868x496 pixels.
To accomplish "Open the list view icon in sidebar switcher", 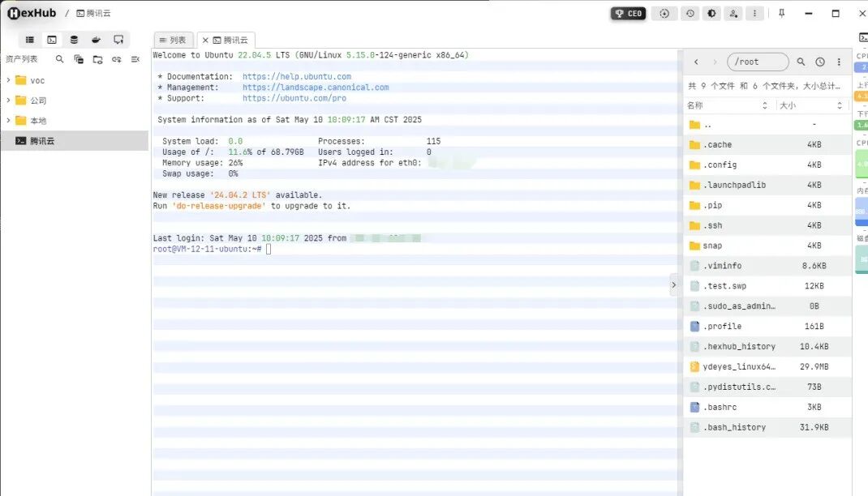I will pyautogui.click(x=30, y=40).
